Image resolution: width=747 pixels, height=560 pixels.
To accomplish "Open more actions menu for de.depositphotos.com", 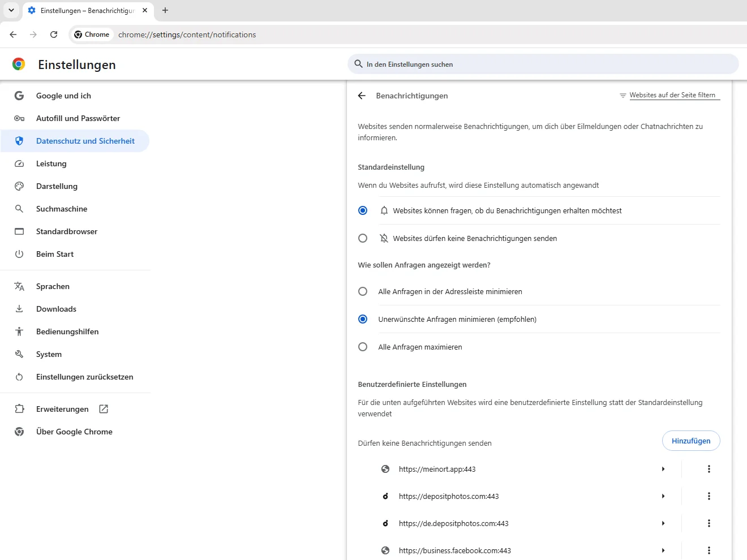I will [709, 523].
